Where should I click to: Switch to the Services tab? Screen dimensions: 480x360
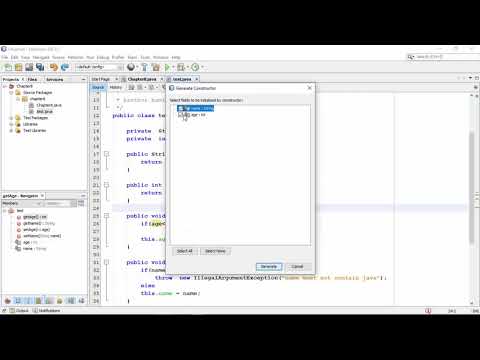(x=55, y=79)
